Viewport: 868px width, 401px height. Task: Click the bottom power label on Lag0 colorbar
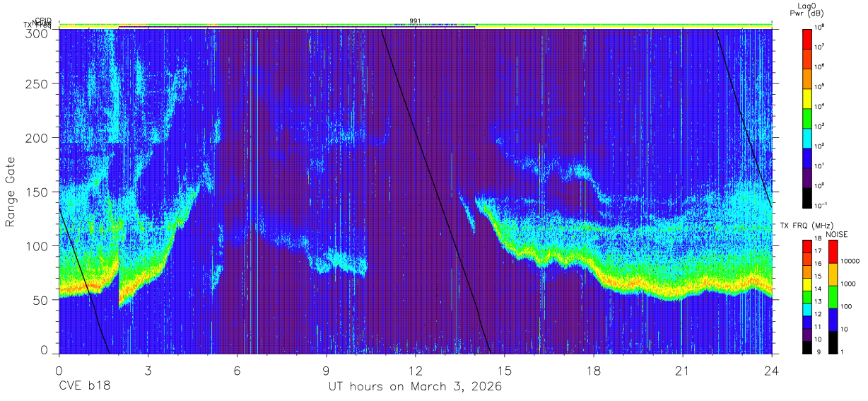821,205
